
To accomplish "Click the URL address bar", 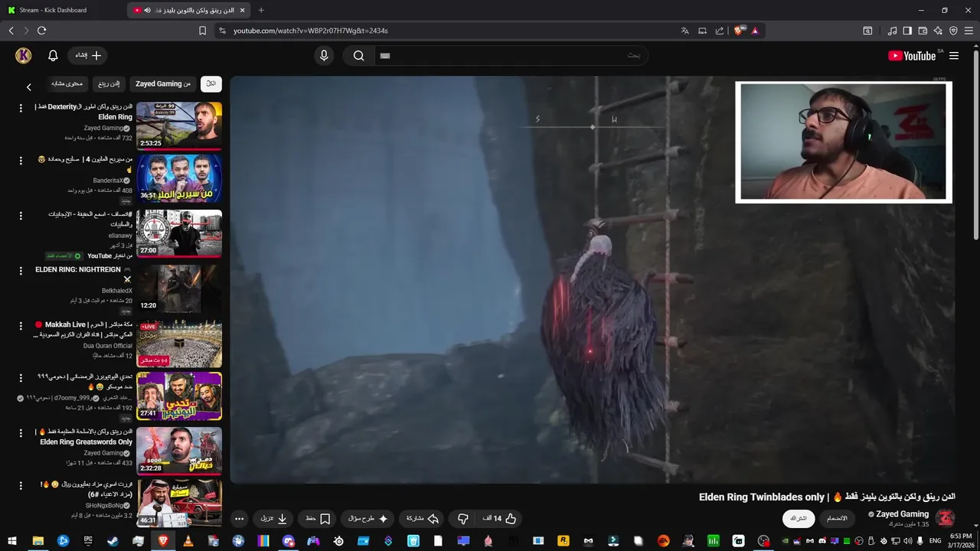I will coord(444,31).
